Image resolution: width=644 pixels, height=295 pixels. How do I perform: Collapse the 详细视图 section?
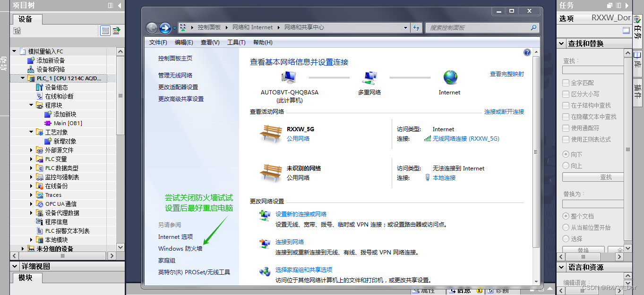[15, 266]
